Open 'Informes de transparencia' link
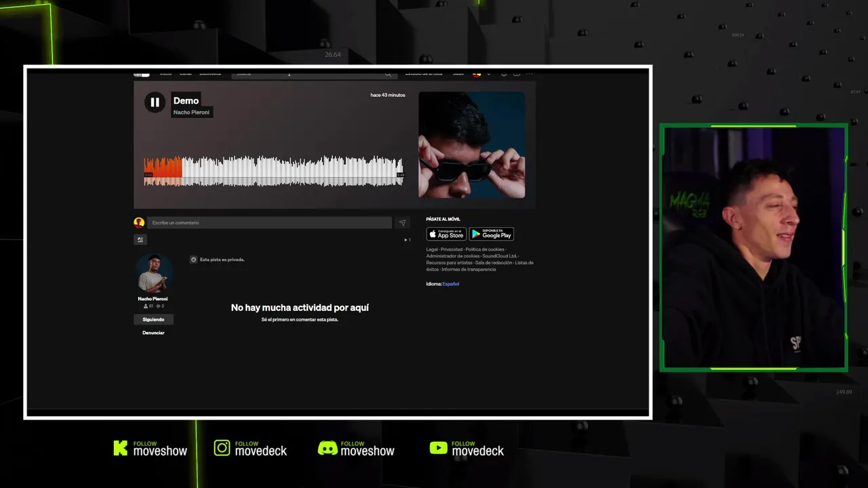Image resolution: width=868 pixels, height=488 pixels. (x=469, y=269)
